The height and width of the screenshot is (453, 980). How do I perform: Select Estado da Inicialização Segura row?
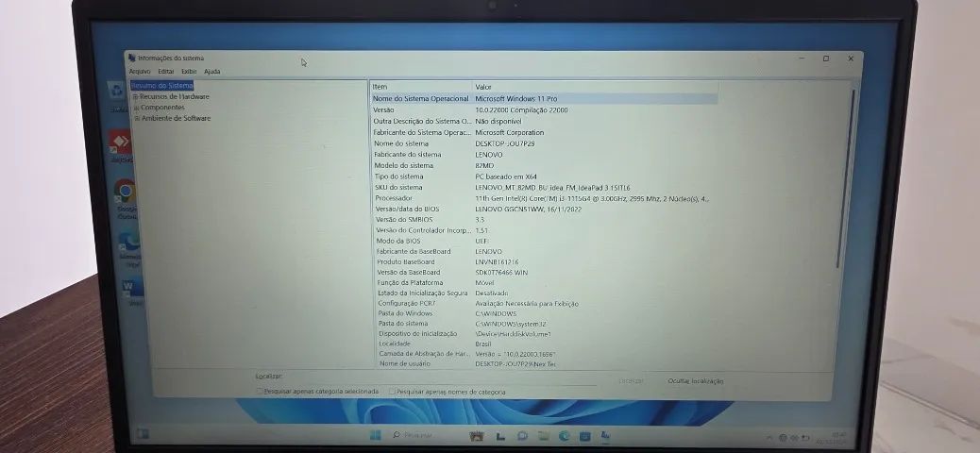click(x=544, y=294)
